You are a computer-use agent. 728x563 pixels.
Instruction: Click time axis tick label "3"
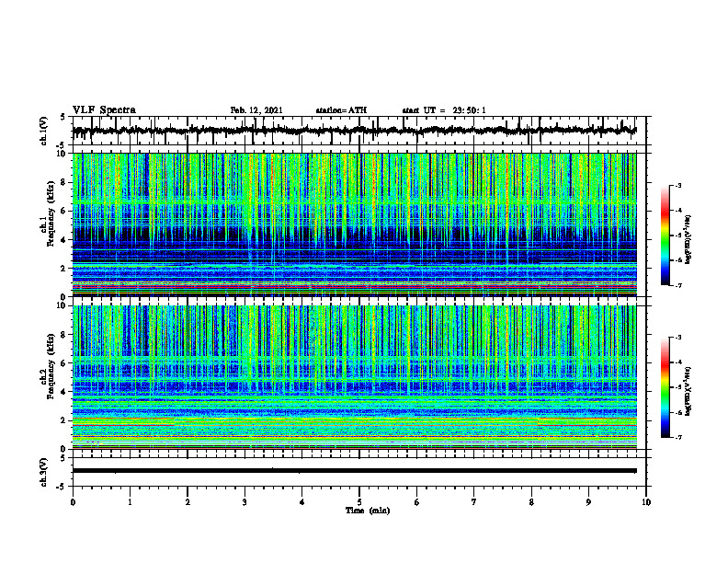coord(245,502)
